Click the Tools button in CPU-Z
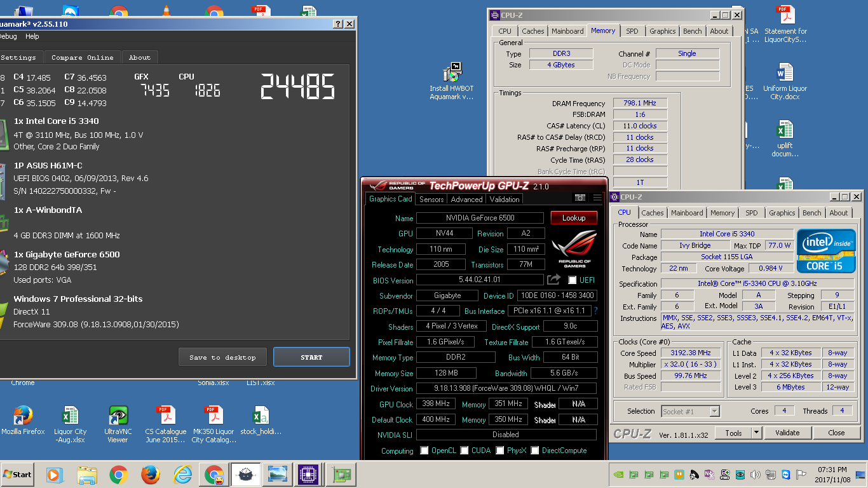Screen dimensions: 868x488 pos(733,433)
